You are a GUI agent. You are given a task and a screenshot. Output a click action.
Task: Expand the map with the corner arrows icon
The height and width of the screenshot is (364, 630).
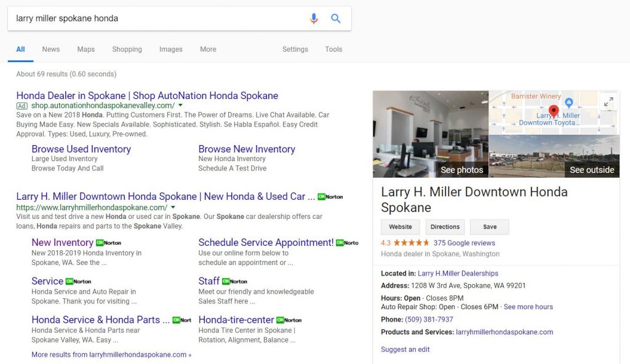[x=608, y=102]
